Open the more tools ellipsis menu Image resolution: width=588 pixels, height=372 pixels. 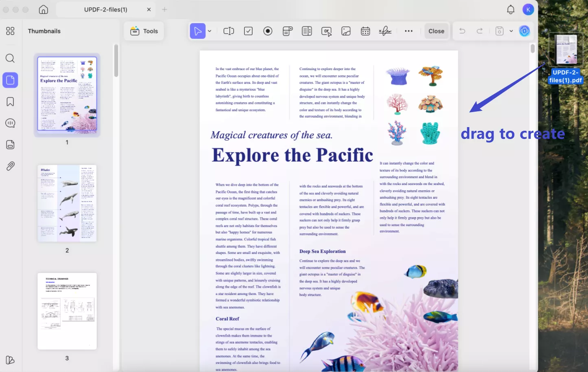tap(409, 31)
